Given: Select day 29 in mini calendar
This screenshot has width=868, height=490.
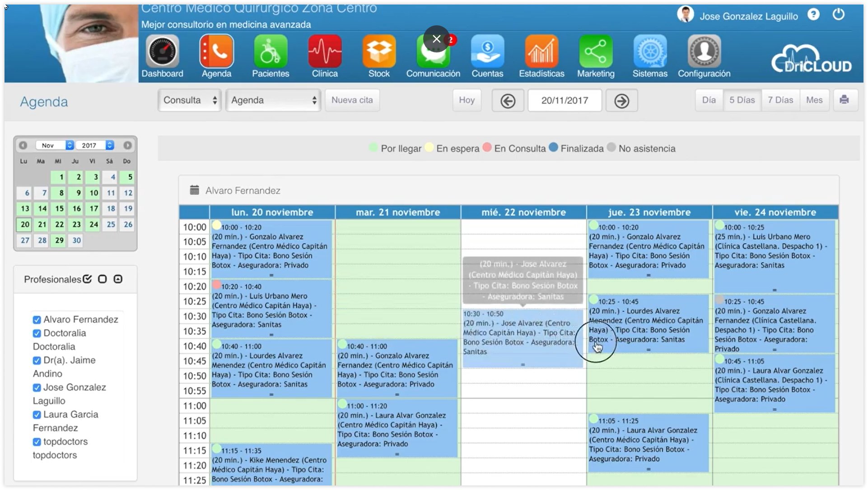Looking at the screenshot, I should pos(59,240).
